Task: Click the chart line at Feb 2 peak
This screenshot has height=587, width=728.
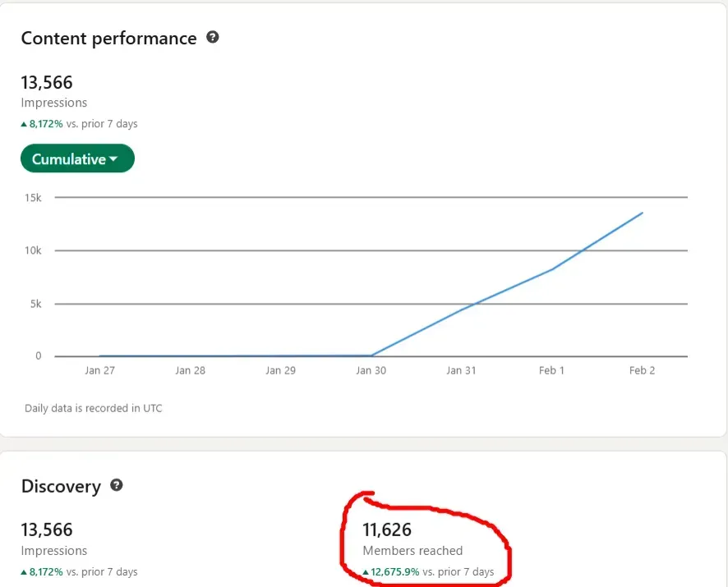Action: click(x=643, y=213)
